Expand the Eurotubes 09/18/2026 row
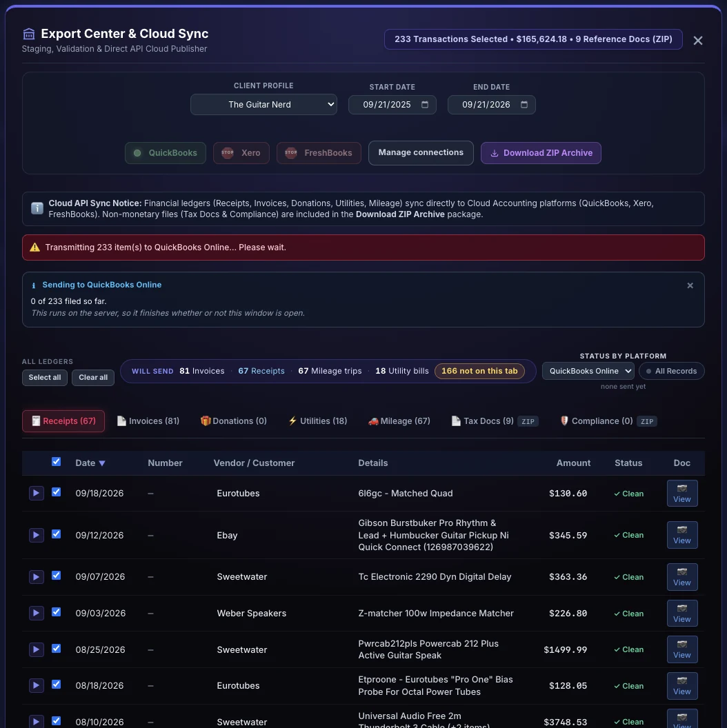Screen dimensions: 727x728 click(37, 493)
